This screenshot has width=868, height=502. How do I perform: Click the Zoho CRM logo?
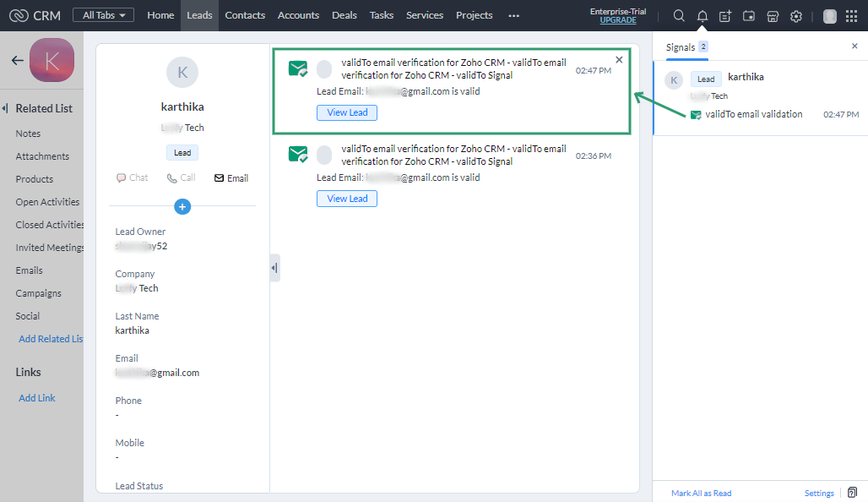tap(35, 15)
